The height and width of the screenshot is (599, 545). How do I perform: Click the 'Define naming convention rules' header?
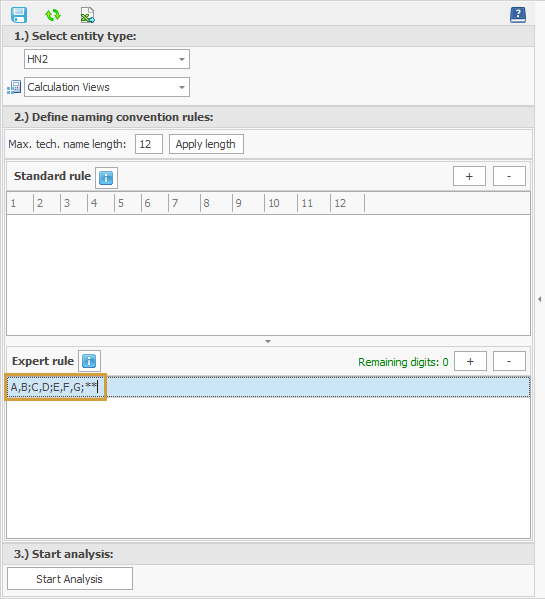[x=268, y=117]
